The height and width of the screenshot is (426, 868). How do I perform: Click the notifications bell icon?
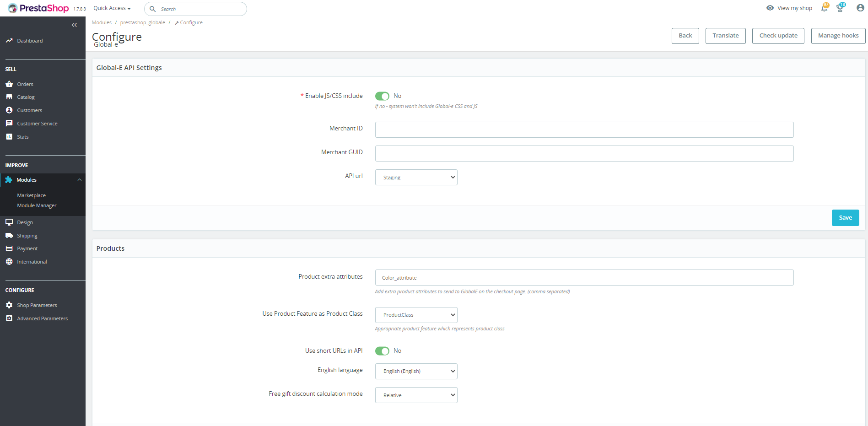[x=824, y=8]
